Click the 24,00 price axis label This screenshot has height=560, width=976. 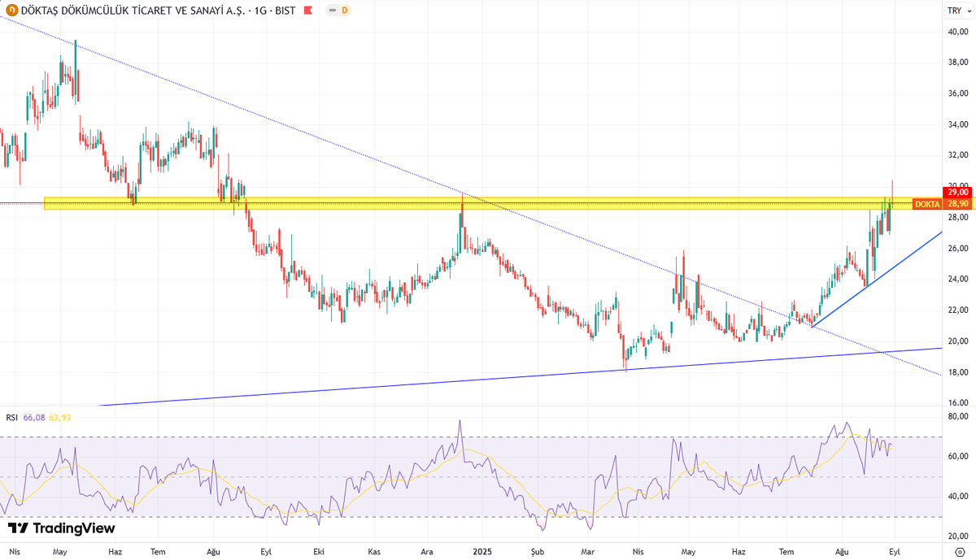pos(957,279)
